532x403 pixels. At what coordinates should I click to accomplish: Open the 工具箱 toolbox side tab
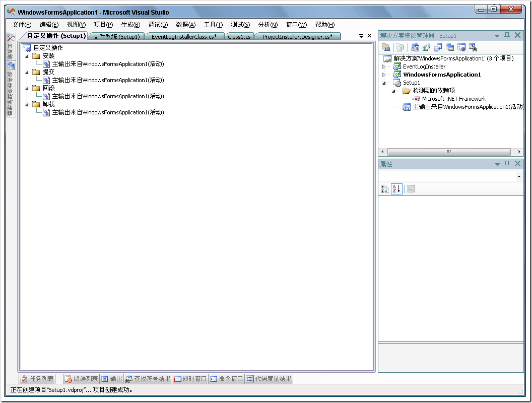tap(11, 46)
